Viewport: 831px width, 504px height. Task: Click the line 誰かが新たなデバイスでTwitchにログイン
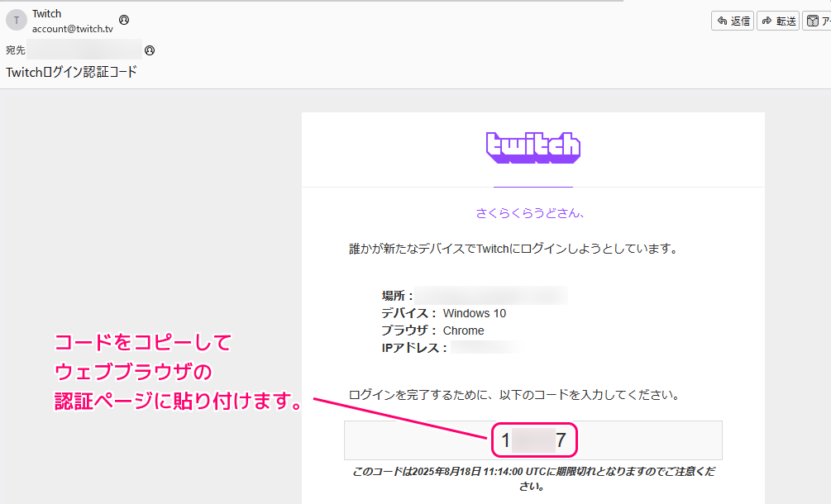click(x=513, y=249)
